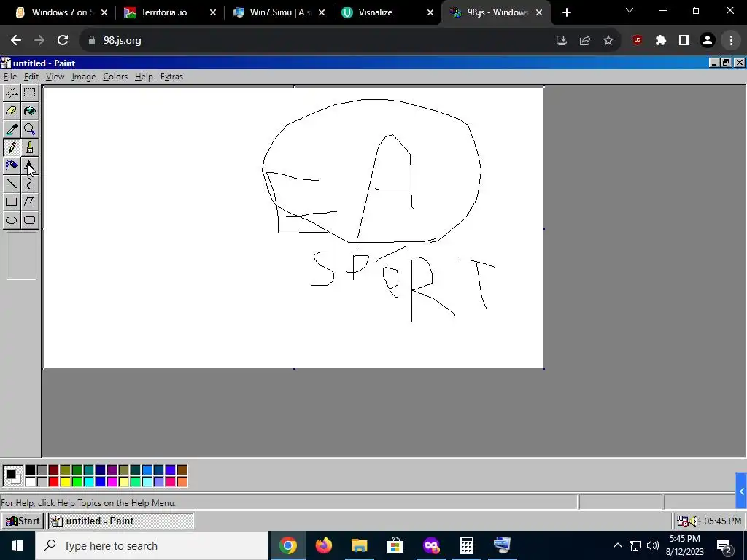Open the Image menu
The height and width of the screenshot is (560, 747).
pyautogui.click(x=84, y=77)
